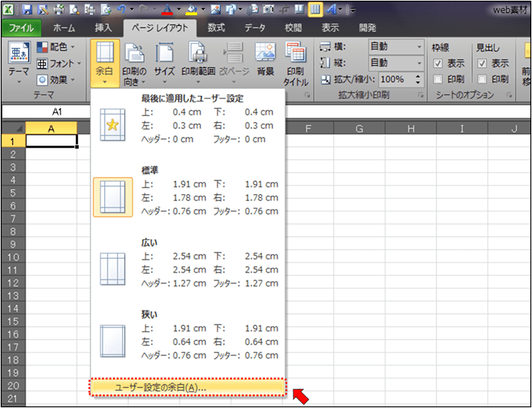Screen dimensions: 532x408
Task: Open the 縦 height 自動 combo box
Action: [396, 63]
